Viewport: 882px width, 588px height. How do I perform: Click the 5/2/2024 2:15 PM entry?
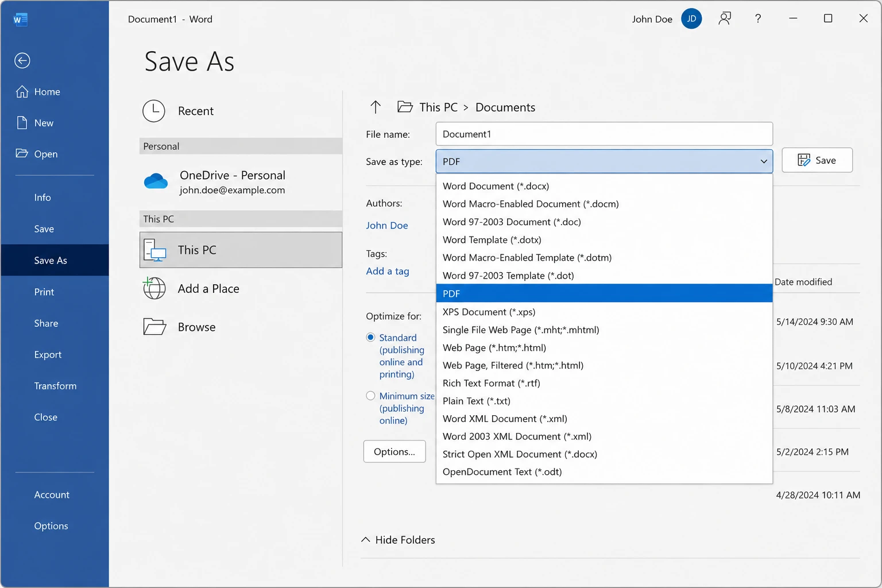[813, 452]
